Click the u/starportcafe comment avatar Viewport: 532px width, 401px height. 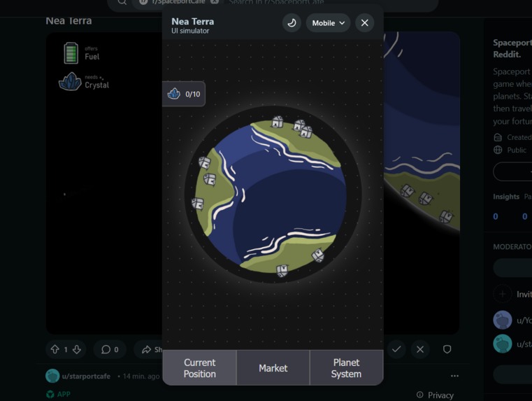(52, 376)
